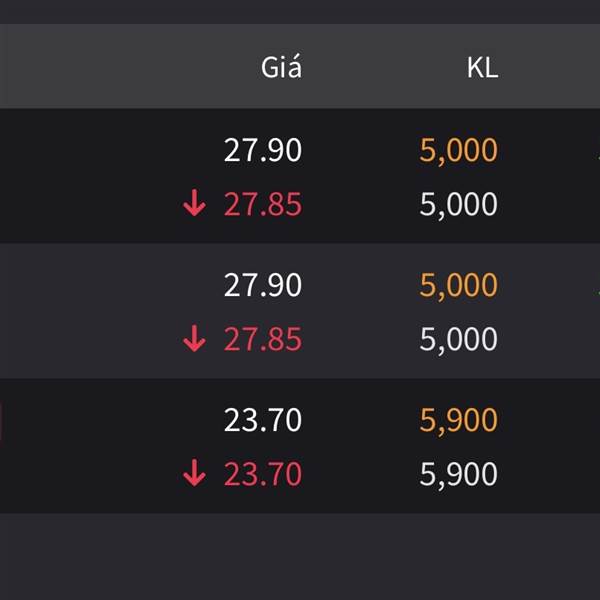Sort by the KL column header
The height and width of the screenshot is (600, 600).
482,68
